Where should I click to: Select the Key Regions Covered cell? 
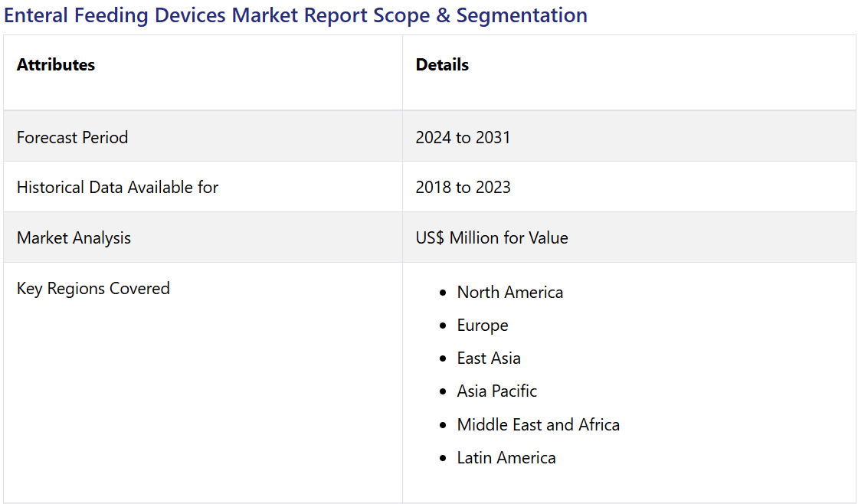[93, 288]
